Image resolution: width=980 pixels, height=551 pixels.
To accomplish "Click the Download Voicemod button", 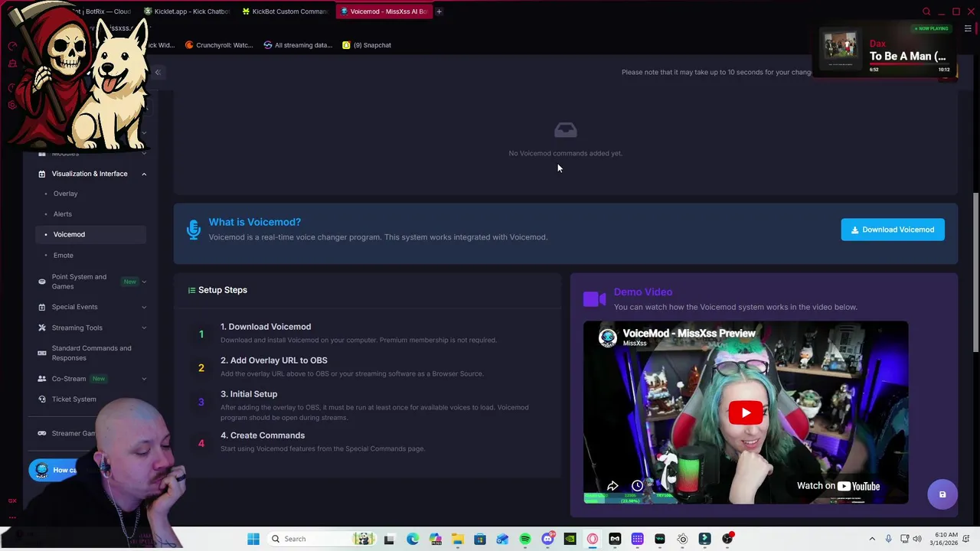I will point(893,230).
